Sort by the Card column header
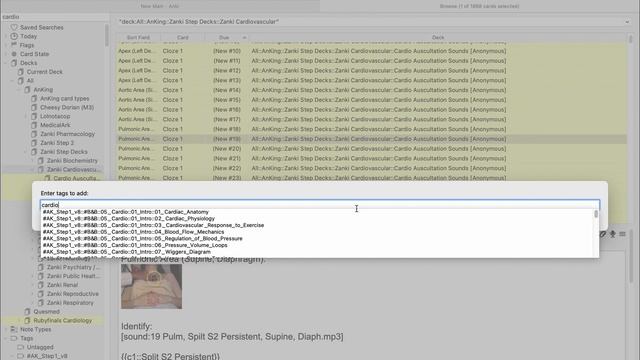Viewport: 640px width, 360px height. [182, 38]
